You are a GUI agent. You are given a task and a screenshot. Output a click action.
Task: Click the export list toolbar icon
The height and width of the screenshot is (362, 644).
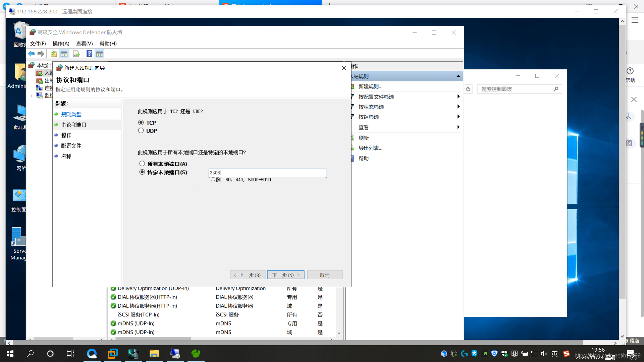coord(76,54)
